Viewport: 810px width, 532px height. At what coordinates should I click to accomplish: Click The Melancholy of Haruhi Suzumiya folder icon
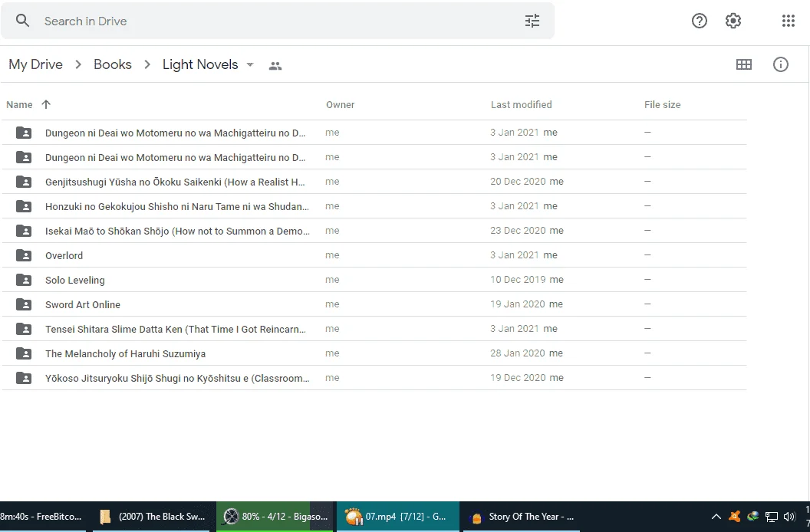coord(24,353)
